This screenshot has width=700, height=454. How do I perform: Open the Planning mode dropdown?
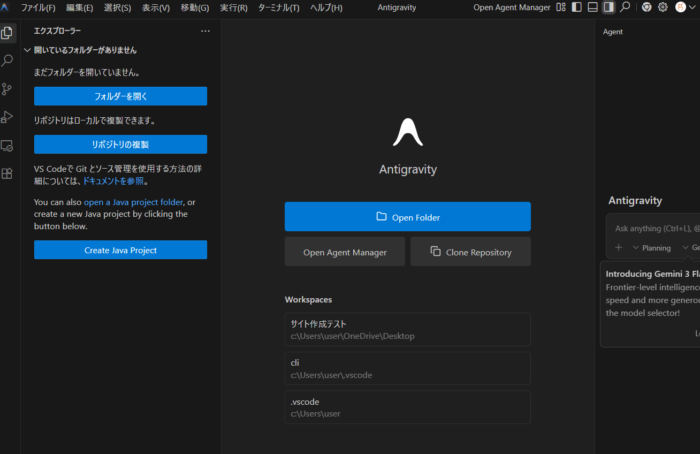652,247
